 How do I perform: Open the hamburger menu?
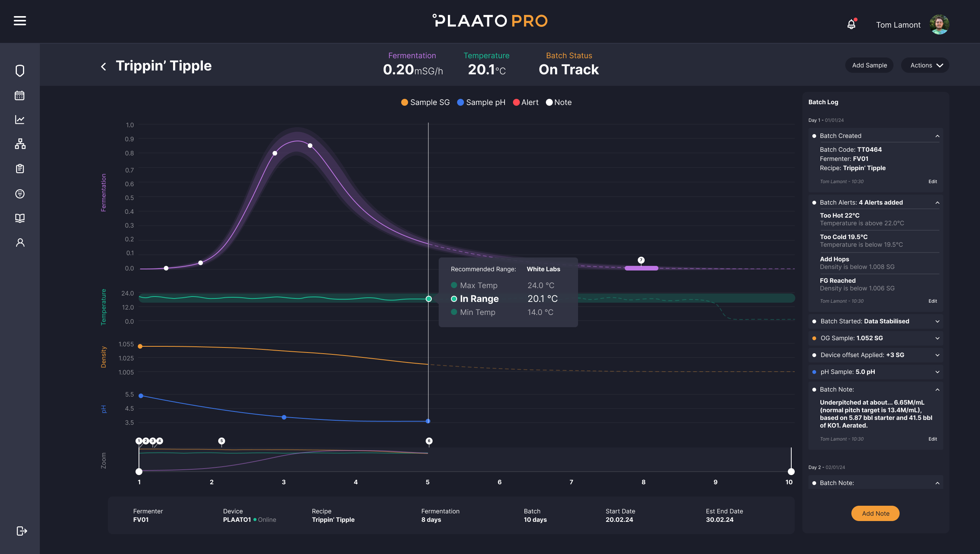(20, 21)
